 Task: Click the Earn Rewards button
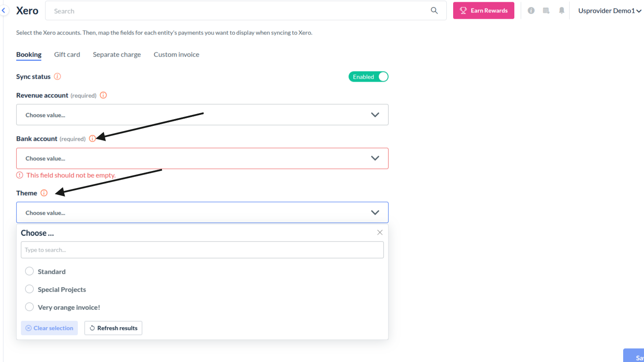484,11
